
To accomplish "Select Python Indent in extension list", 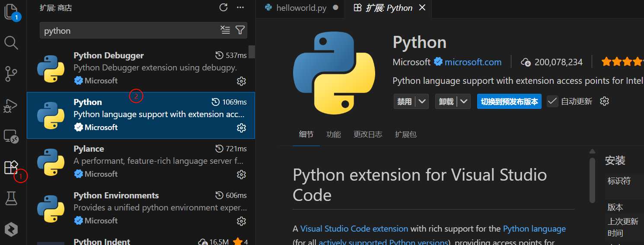I will (x=141, y=239).
